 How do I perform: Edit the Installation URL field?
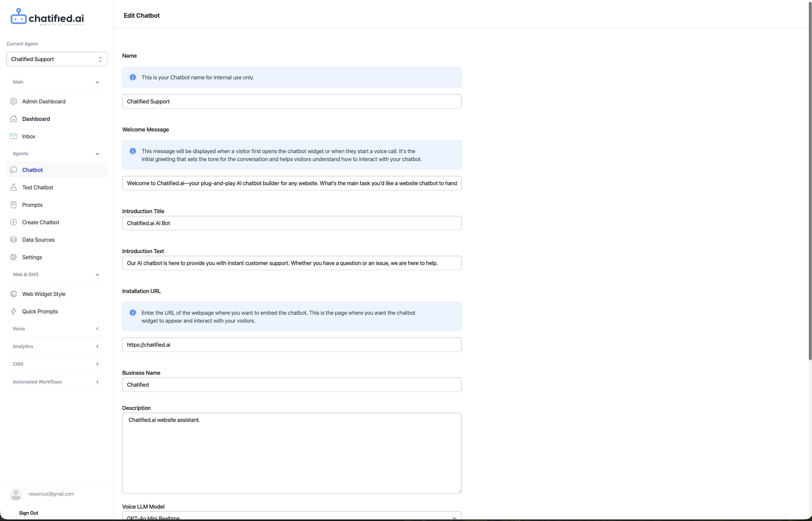coord(291,344)
